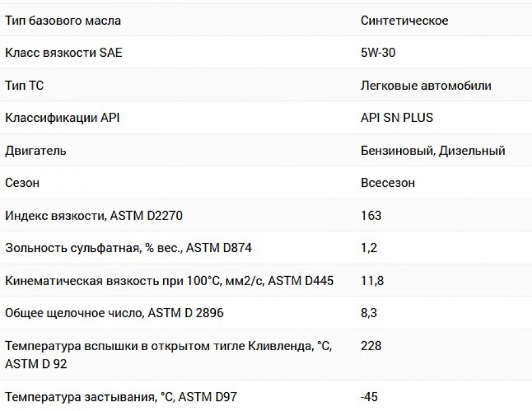Select the pour point value -45

pos(369,397)
